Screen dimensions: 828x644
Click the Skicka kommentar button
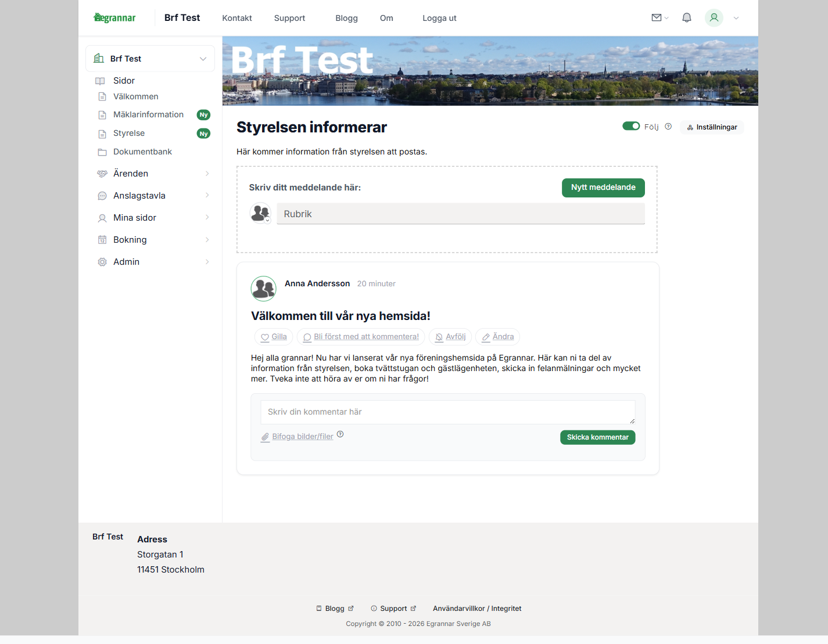point(597,437)
